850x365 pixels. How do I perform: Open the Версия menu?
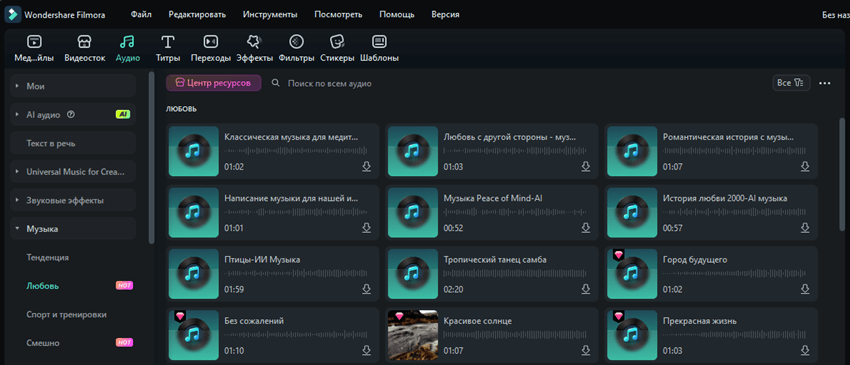click(x=445, y=15)
